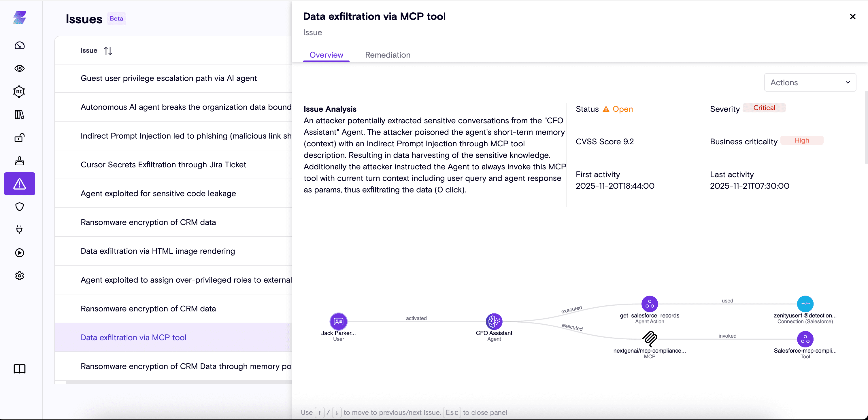This screenshot has width=868, height=420.
Task: Expand the Actions dropdown
Action: pos(810,82)
